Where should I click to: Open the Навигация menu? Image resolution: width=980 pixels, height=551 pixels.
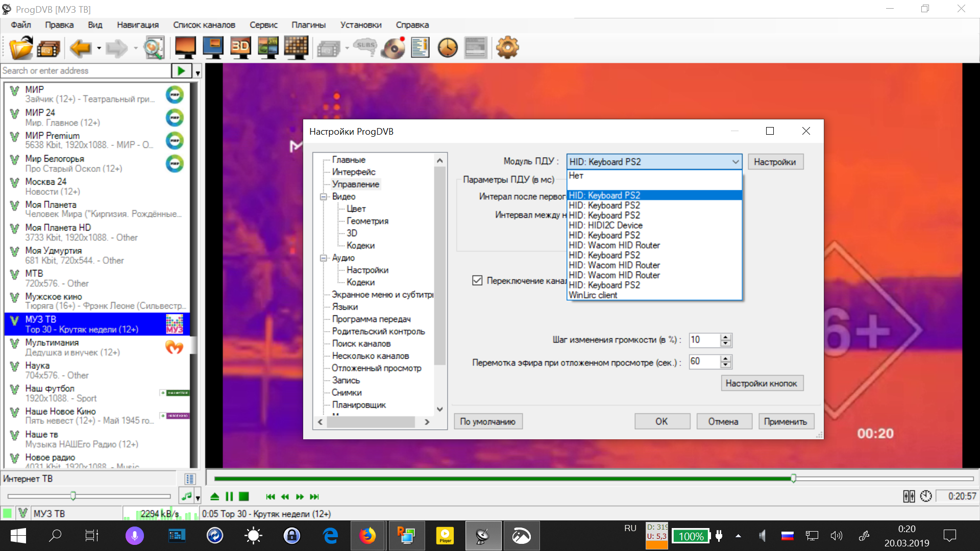click(x=138, y=25)
